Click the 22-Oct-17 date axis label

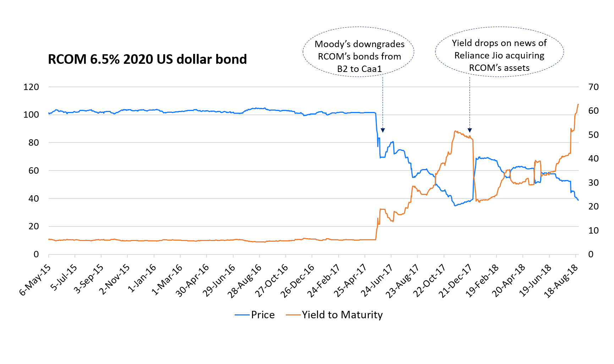click(429, 281)
